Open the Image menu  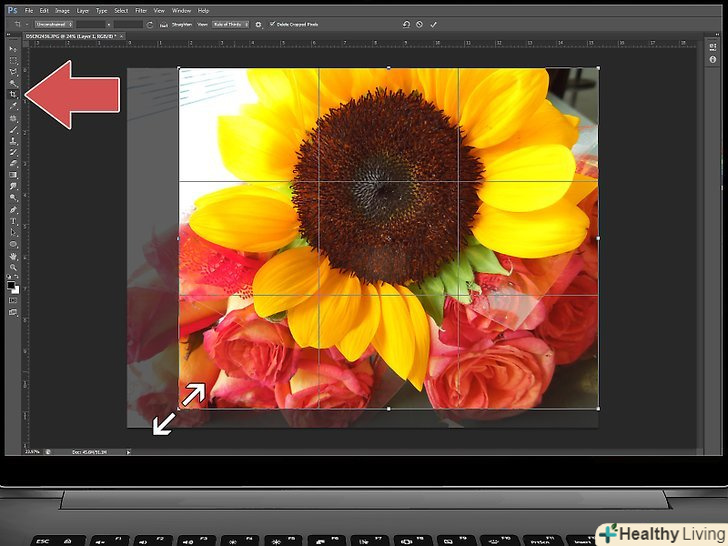pos(62,10)
